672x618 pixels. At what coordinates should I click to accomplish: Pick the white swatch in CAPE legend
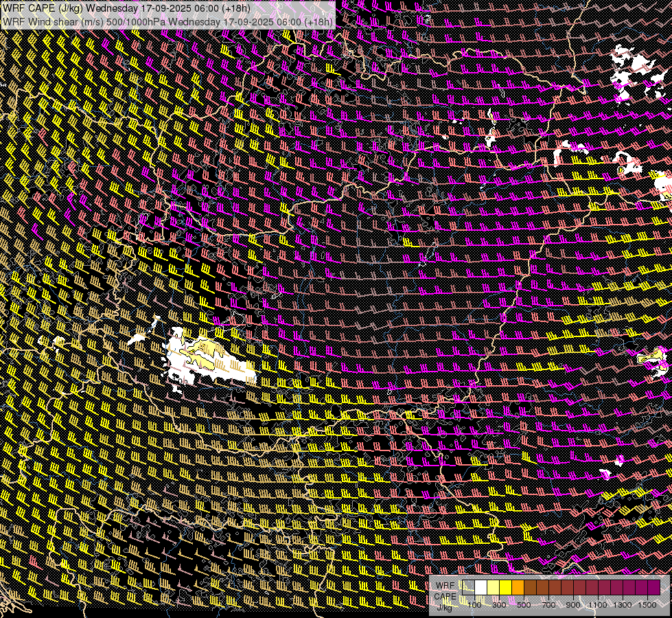tap(481, 588)
